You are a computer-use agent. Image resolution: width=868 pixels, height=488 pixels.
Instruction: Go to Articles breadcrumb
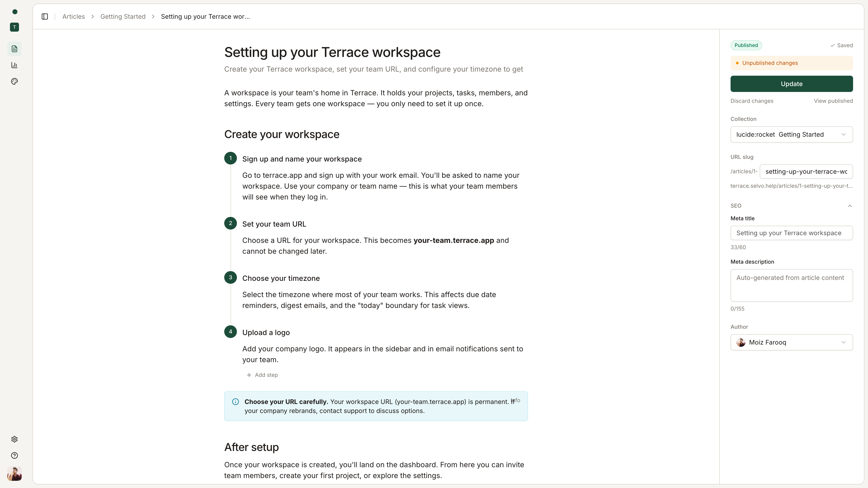click(73, 16)
